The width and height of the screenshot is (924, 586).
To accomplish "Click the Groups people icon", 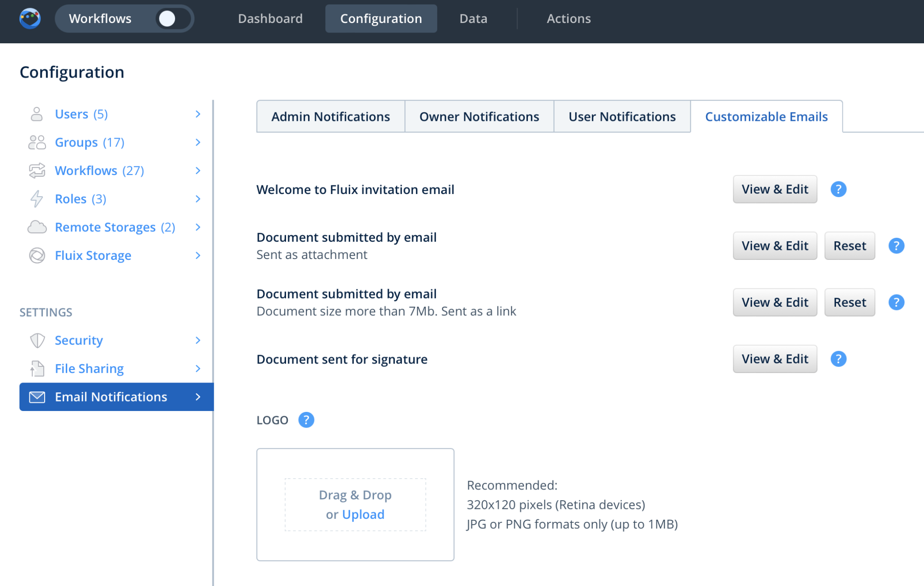I will point(37,143).
